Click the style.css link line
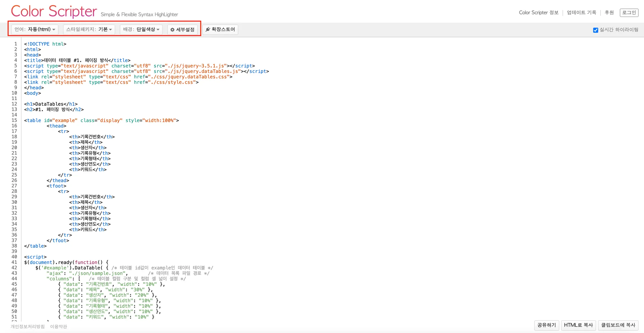Screen dimensions: 644x333 111,82
